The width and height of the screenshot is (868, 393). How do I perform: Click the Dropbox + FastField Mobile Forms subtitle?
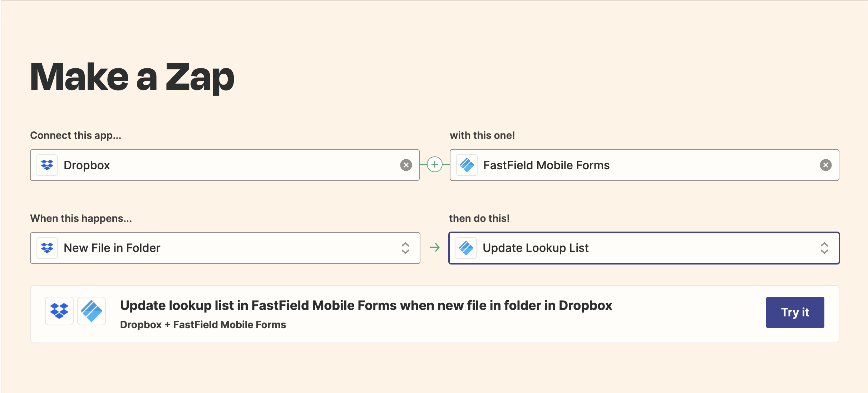[x=203, y=325]
